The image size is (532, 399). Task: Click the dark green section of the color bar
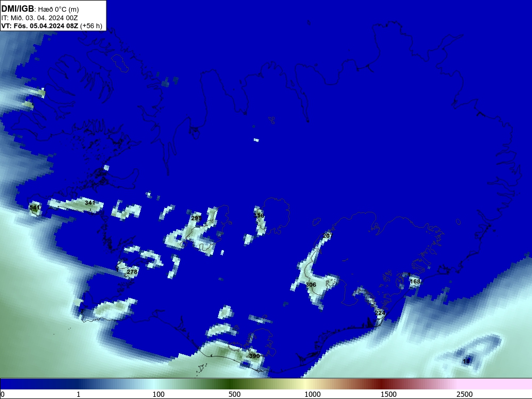(231, 384)
